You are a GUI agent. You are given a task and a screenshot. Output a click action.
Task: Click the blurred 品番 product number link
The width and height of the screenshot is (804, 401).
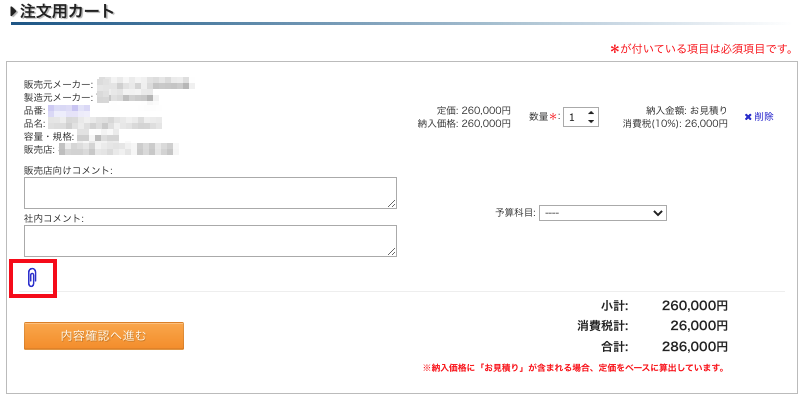point(69,109)
